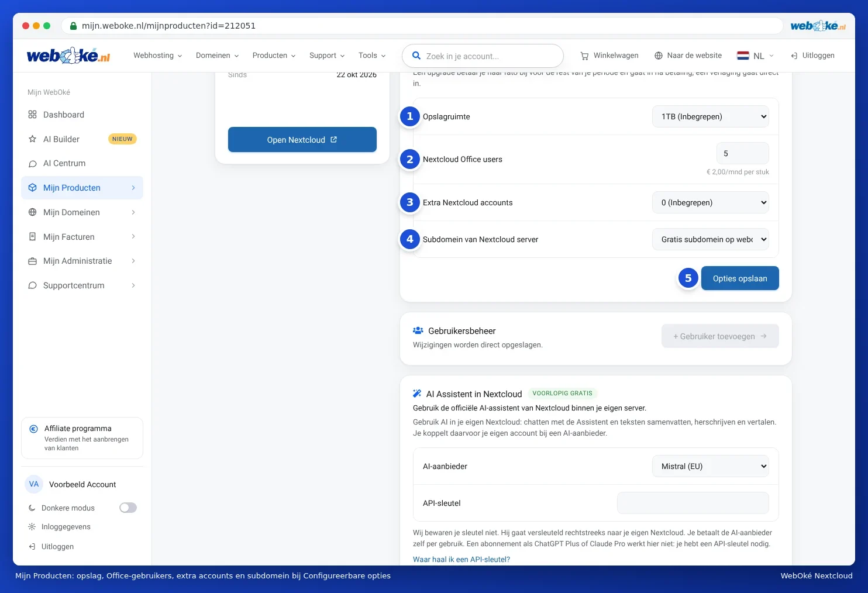Click the Dashboard grid icon
This screenshot has width=868, height=593.
(x=33, y=115)
